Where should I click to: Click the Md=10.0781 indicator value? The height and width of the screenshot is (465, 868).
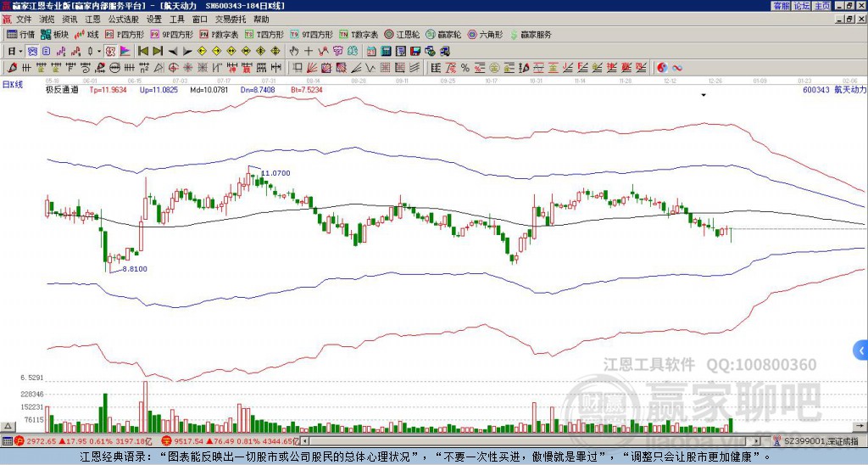click(209, 90)
